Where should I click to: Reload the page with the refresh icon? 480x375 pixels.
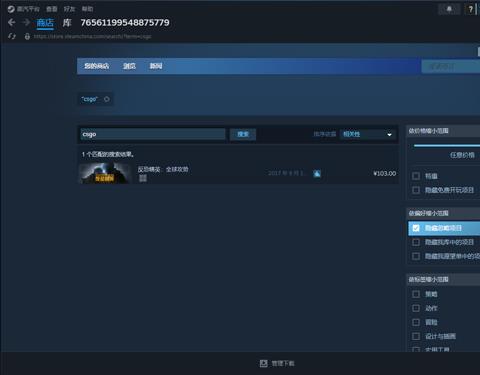(12, 36)
